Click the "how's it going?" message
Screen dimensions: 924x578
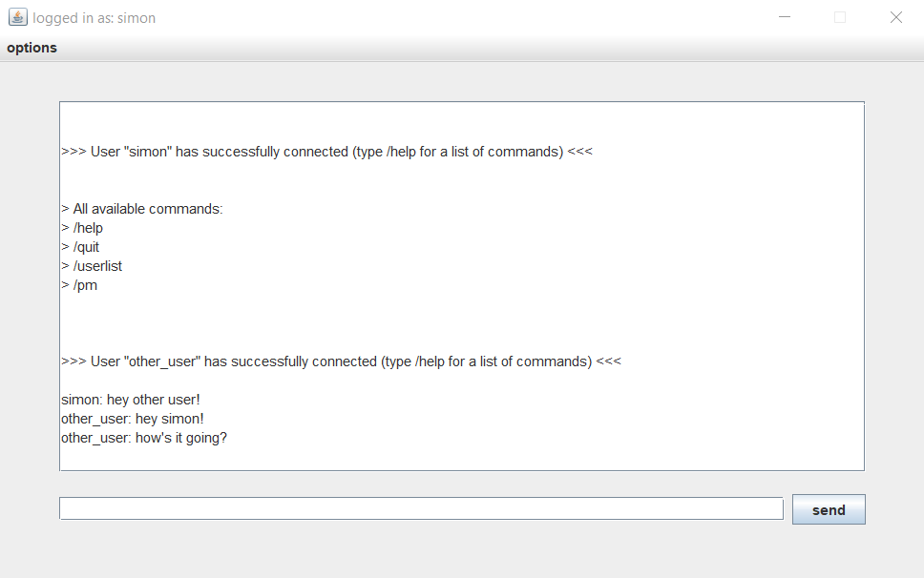click(144, 438)
